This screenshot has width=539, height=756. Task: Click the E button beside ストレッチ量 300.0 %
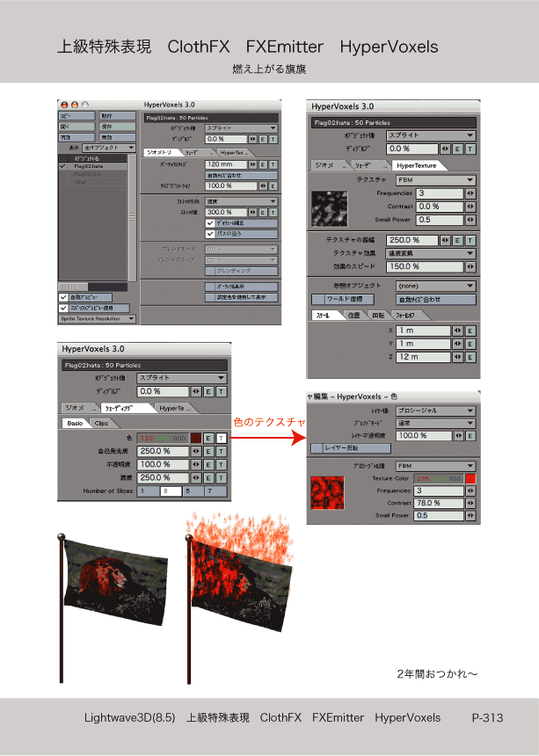click(263, 212)
